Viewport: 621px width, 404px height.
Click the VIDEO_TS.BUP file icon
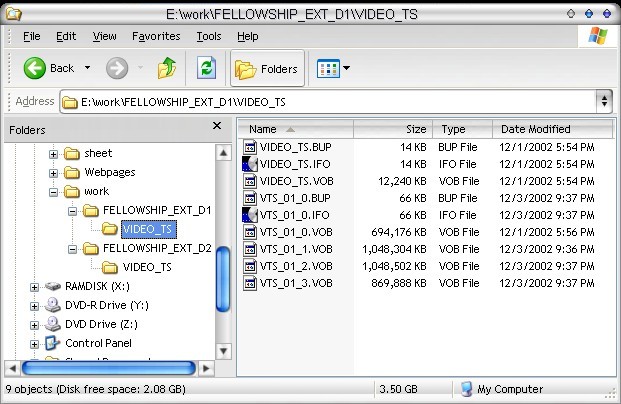(x=250, y=147)
